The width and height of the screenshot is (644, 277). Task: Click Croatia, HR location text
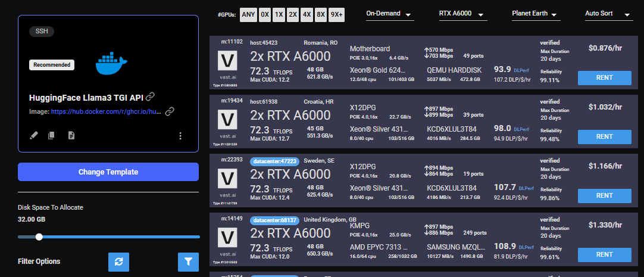point(318,102)
